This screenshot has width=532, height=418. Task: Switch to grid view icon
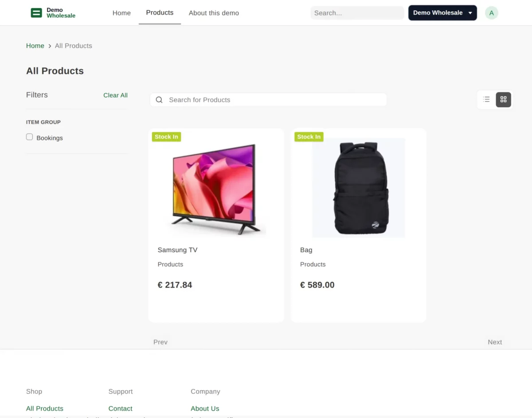(503, 100)
